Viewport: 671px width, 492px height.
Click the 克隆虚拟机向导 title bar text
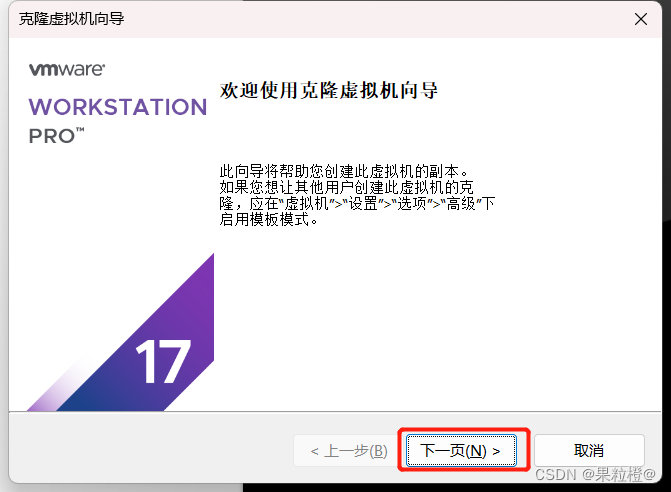[72, 19]
